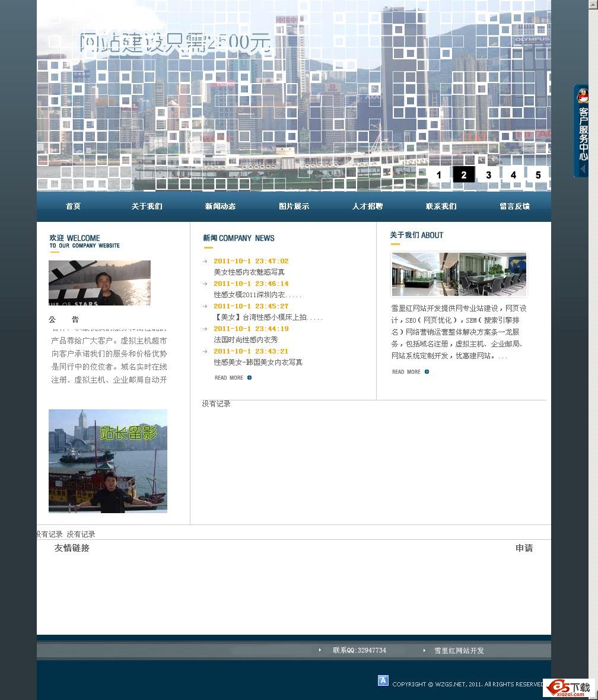Open 新闻动态 in the navigation bar
The height and width of the screenshot is (700, 598).
(220, 206)
